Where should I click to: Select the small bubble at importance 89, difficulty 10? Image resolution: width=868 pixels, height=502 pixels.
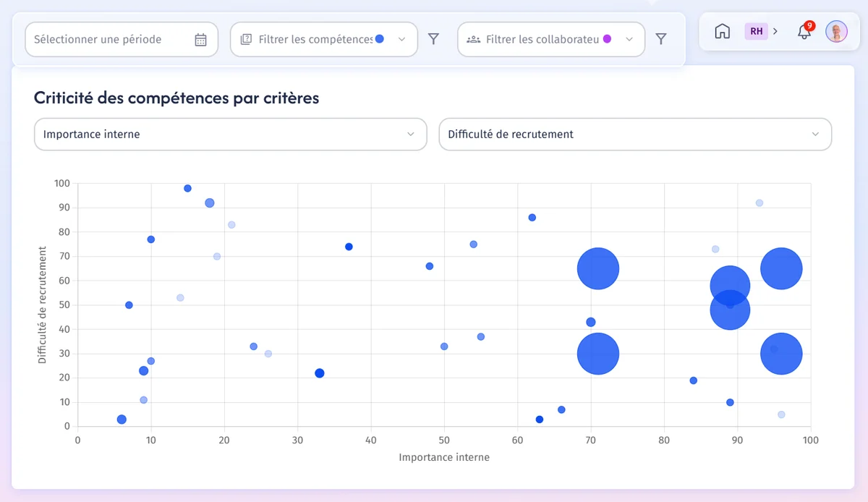pyautogui.click(x=730, y=402)
